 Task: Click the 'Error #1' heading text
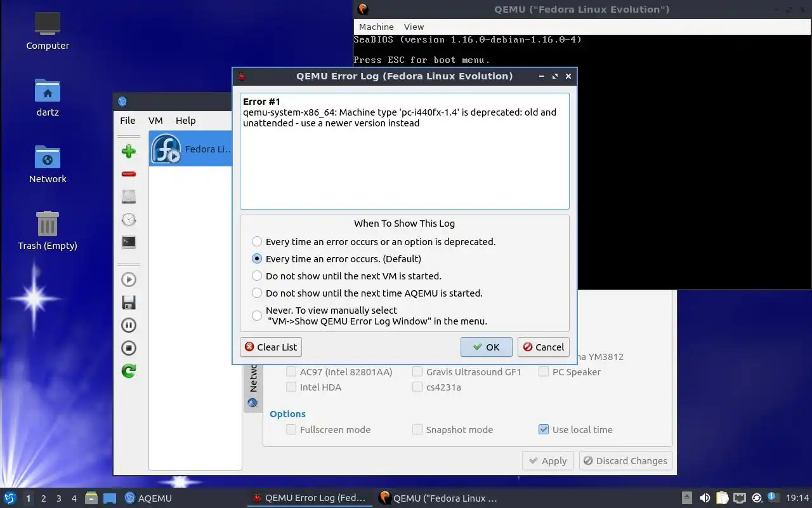261,102
